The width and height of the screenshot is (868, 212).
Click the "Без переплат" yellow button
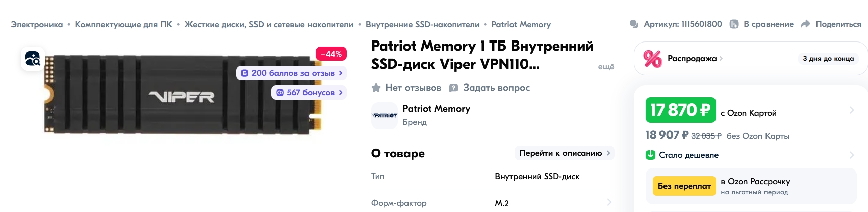click(684, 186)
